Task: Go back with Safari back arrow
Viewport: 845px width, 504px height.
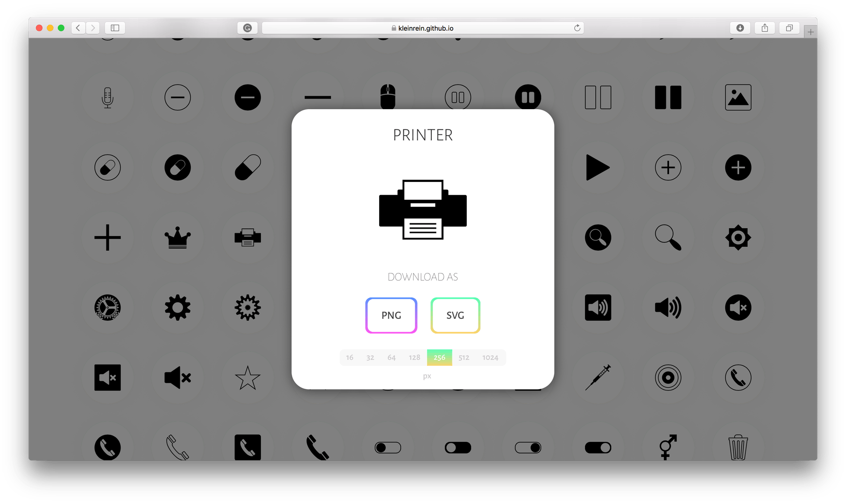Action: [x=78, y=28]
